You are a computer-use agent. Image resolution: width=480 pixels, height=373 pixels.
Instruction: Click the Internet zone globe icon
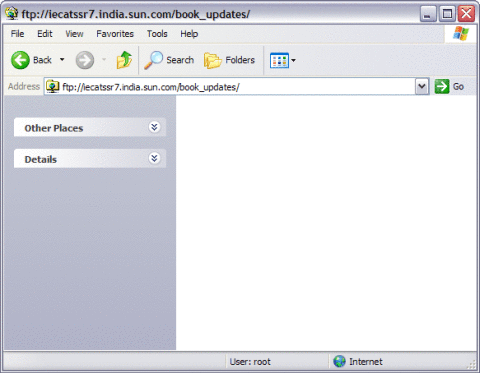click(339, 361)
